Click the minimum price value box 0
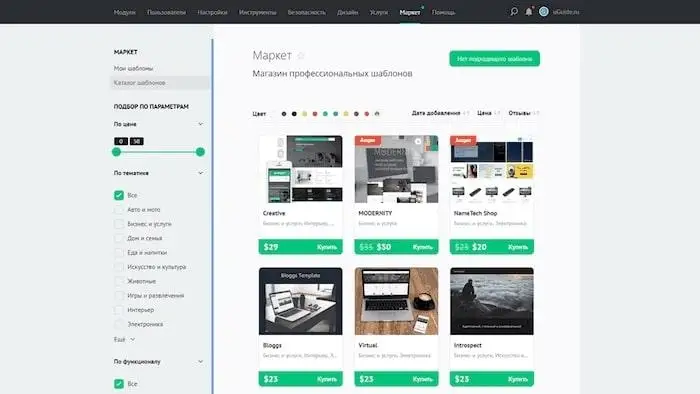Image resolution: width=700 pixels, height=394 pixels. (x=121, y=141)
